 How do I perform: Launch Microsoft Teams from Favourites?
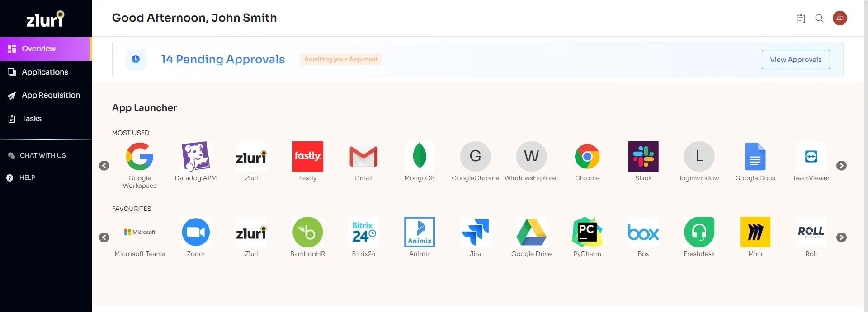[x=140, y=232]
